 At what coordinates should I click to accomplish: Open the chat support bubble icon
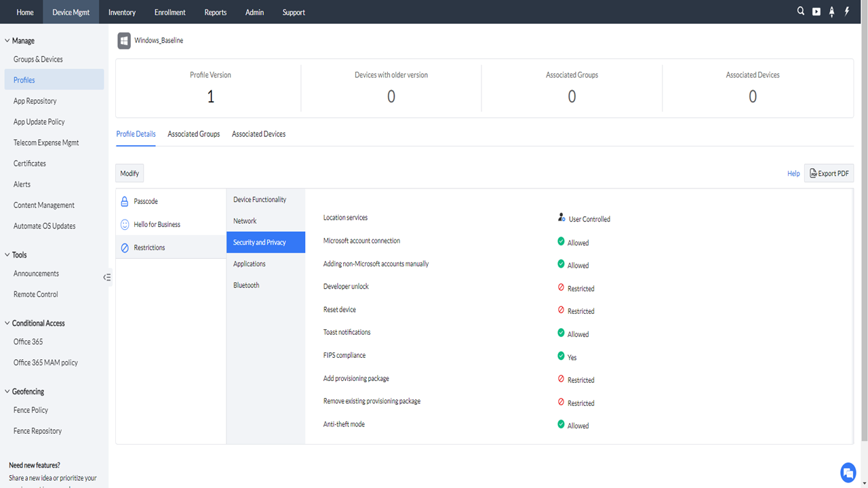pos(848,472)
